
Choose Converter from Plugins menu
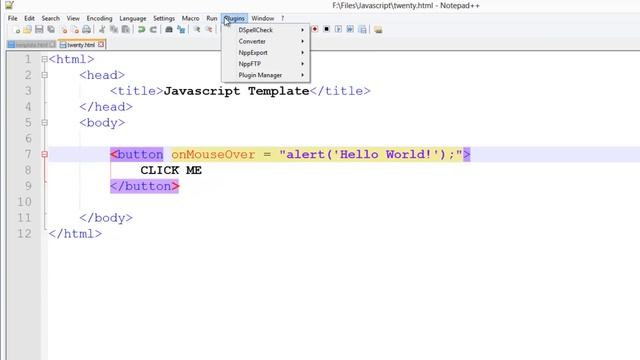coord(266,41)
